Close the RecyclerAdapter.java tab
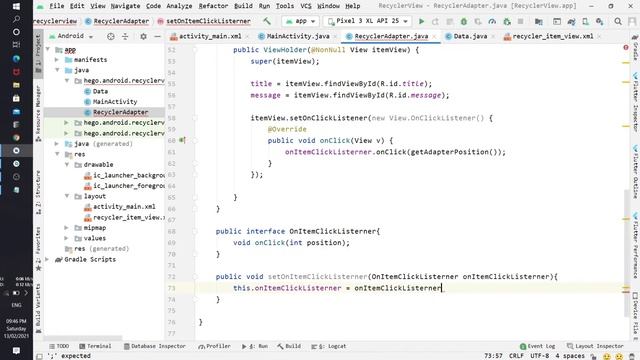Screen dimensions: 640x360 tap(434, 37)
